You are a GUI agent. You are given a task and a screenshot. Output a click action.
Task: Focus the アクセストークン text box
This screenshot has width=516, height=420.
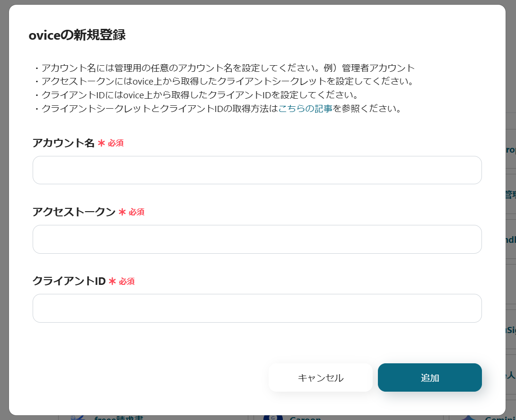click(257, 239)
